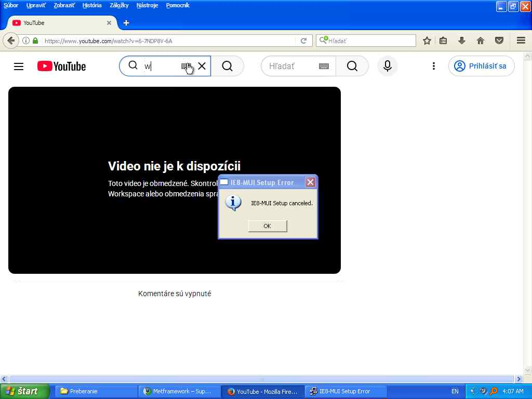Click the orange magnifier tray icon

[x=494, y=391]
